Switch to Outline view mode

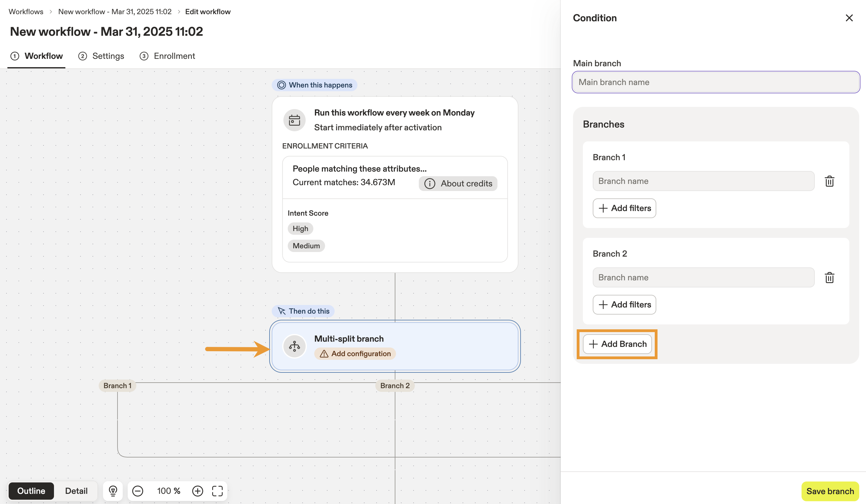(x=31, y=491)
